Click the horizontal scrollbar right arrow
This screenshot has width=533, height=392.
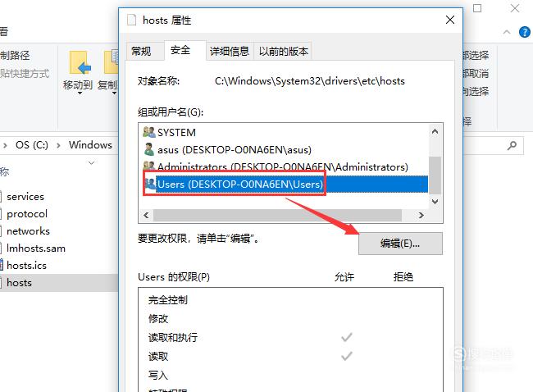click(x=421, y=215)
